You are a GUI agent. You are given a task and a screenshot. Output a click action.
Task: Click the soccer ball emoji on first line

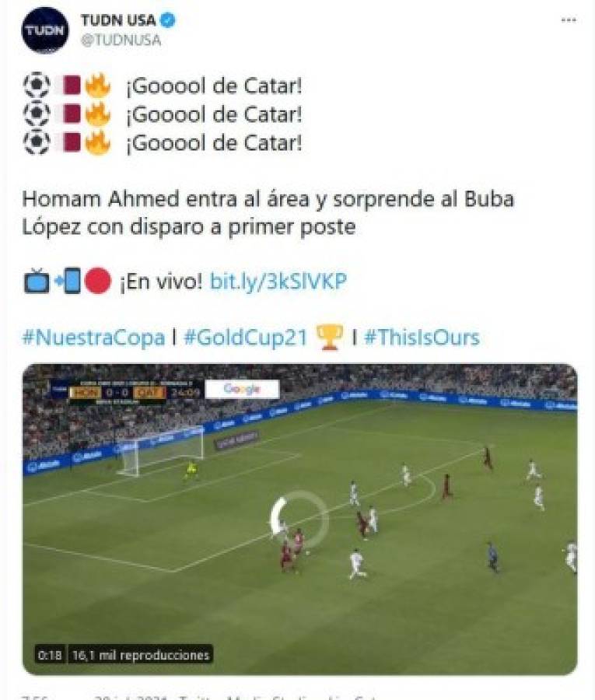coord(37,85)
